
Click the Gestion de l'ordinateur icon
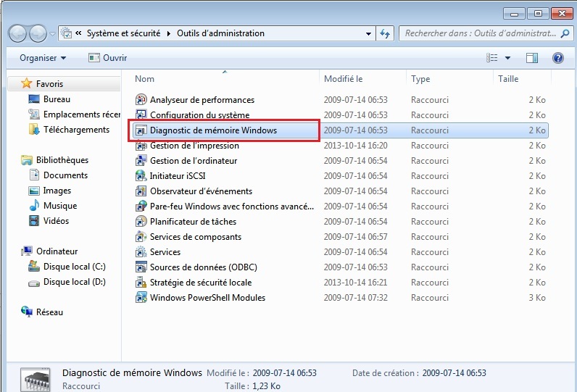point(141,161)
